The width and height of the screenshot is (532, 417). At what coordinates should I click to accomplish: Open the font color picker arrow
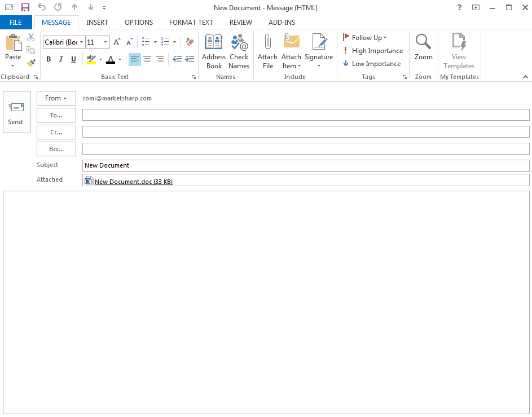[x=120, y=60]
